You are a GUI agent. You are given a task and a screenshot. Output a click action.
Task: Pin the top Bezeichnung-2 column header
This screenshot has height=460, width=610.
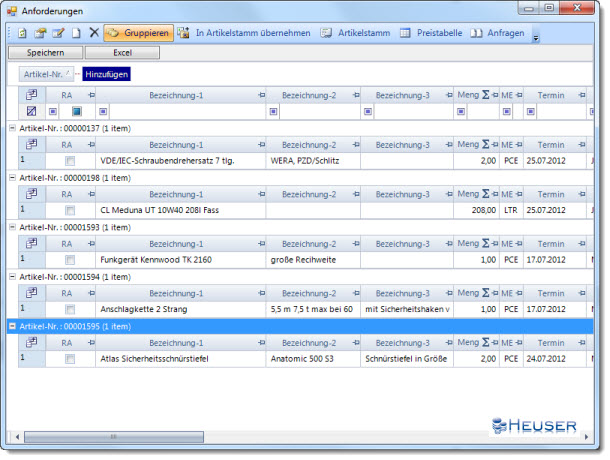coord(356,95)
